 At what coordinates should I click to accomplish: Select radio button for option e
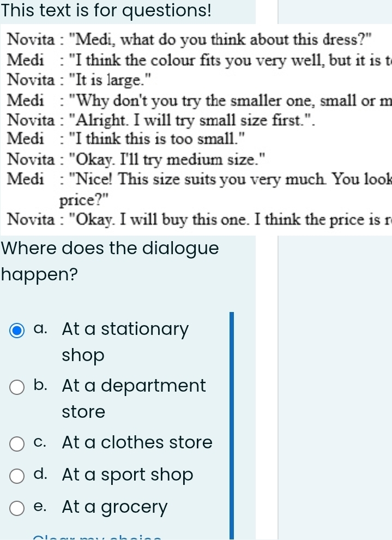[x=17, y=508]
